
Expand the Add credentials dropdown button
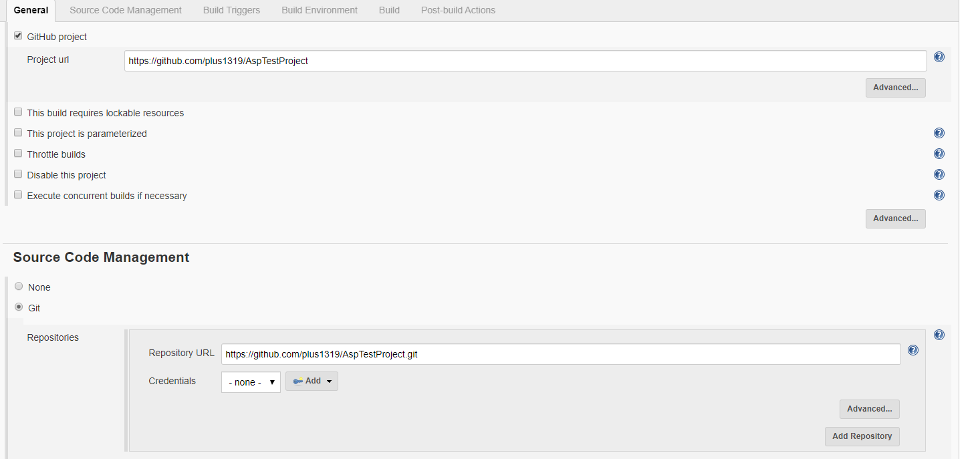312,381
